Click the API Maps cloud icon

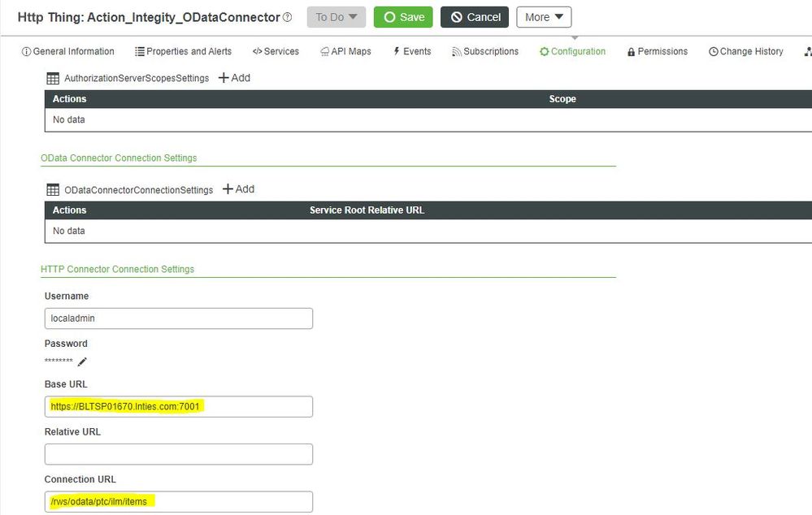(324, 52)
